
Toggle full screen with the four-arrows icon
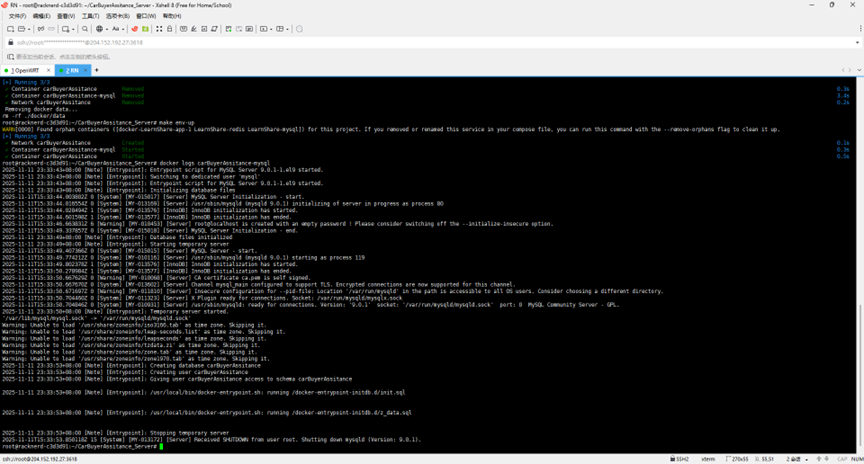pyautogui.click(x=159, y=29)
